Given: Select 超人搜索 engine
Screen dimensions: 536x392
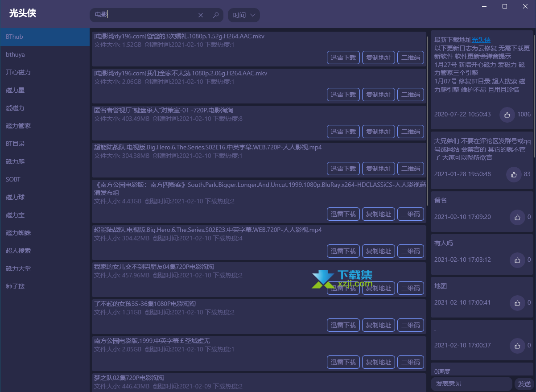Looking at the screenshot, I should click(x=45, y=251).
